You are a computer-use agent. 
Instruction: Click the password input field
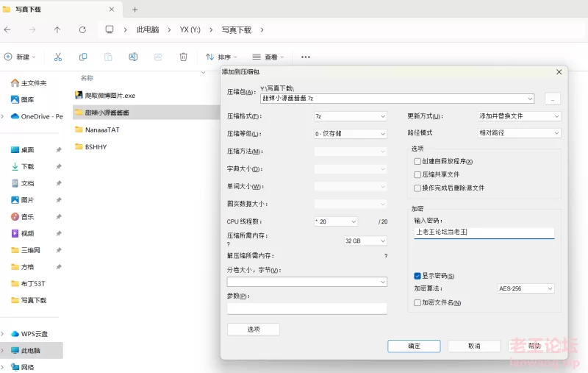click(x=484, y=232)
